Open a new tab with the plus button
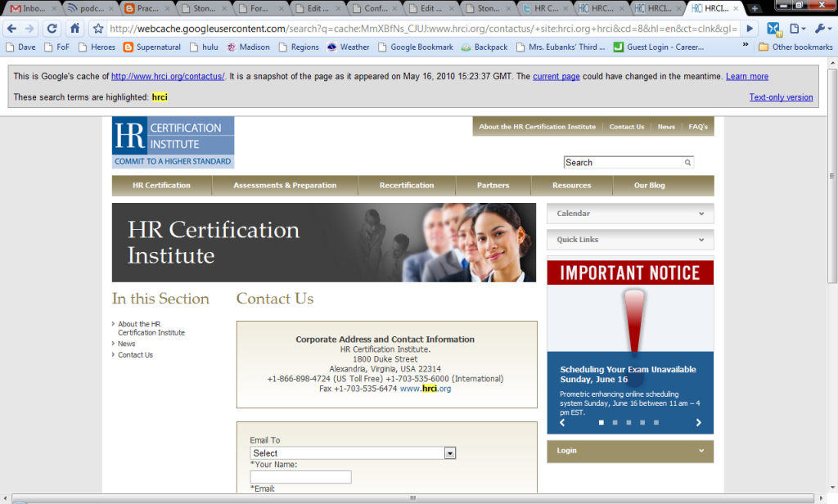Screen dimensions: 838x504 (754, 8)
